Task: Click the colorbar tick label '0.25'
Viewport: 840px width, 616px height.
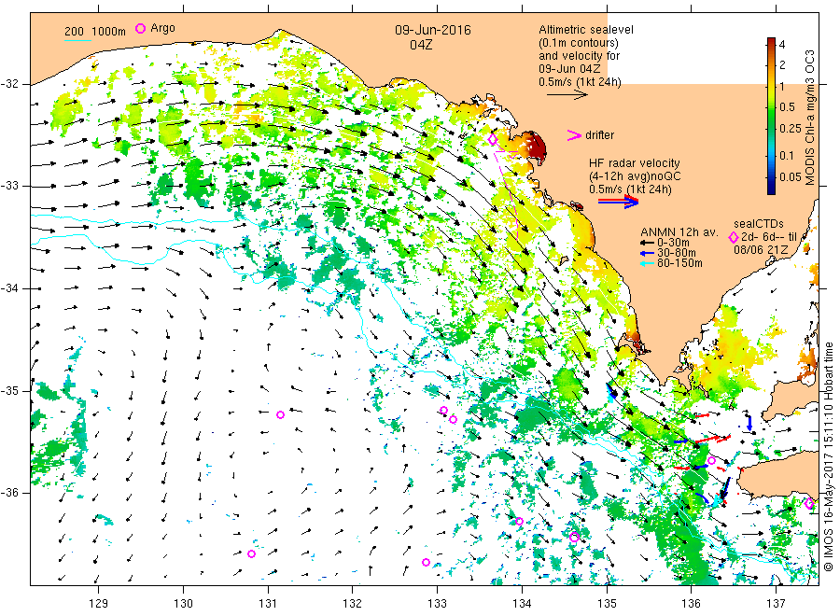Action: coord(791,129)
